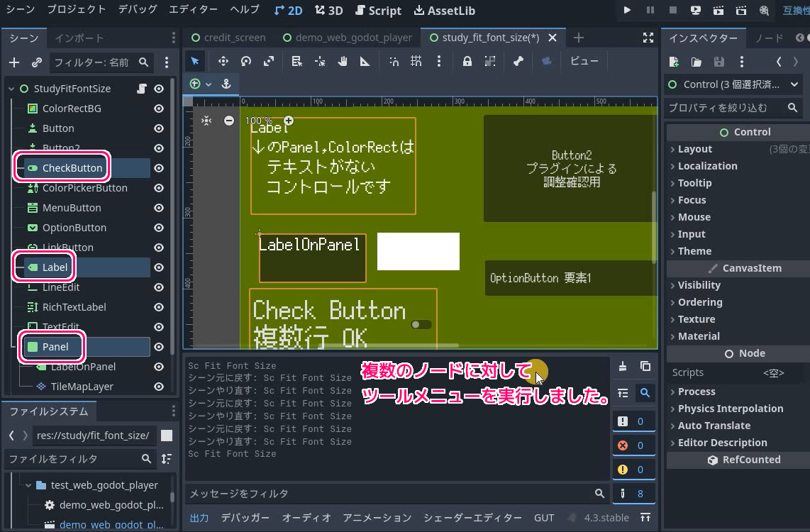Toggle warning messages filter
This screenshot has height=532, width=810.
point(633,470)
